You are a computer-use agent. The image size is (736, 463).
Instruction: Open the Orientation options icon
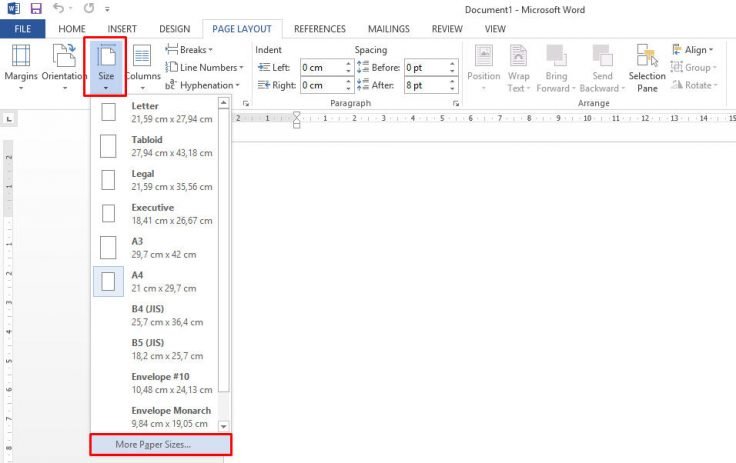pos(64,58)
